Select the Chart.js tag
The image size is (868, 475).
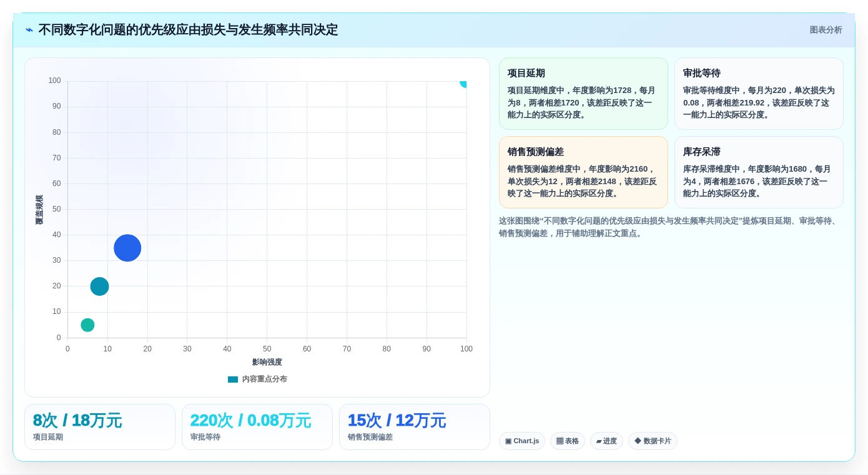point(522,441)
